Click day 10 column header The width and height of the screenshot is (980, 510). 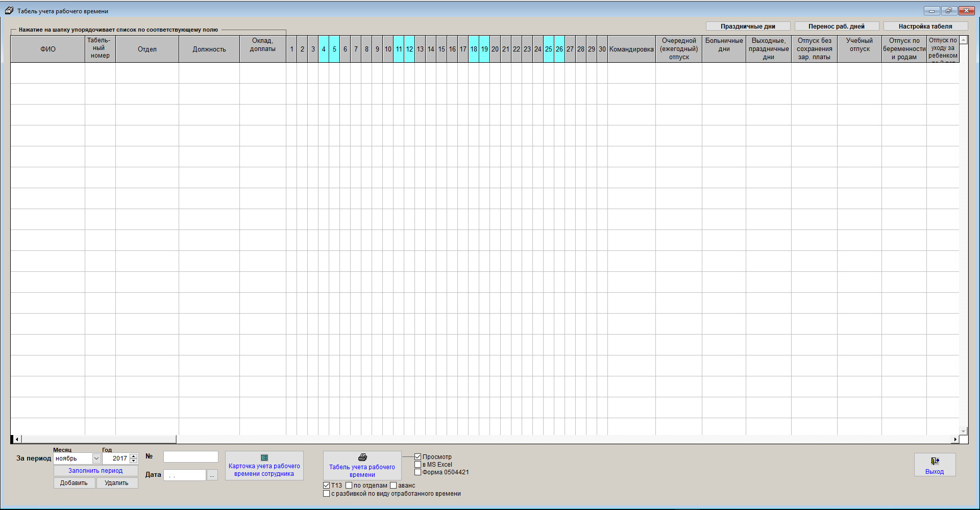388,49
